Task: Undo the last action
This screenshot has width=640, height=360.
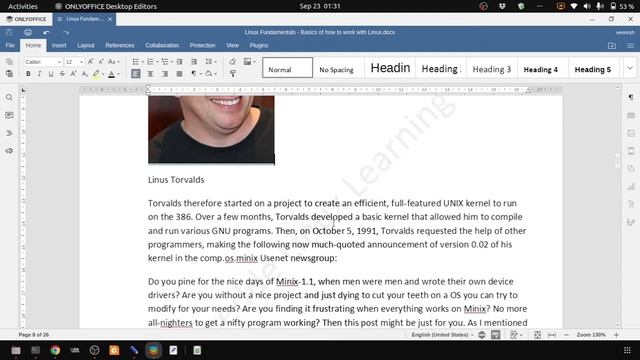Action: [x=46, y=32]
